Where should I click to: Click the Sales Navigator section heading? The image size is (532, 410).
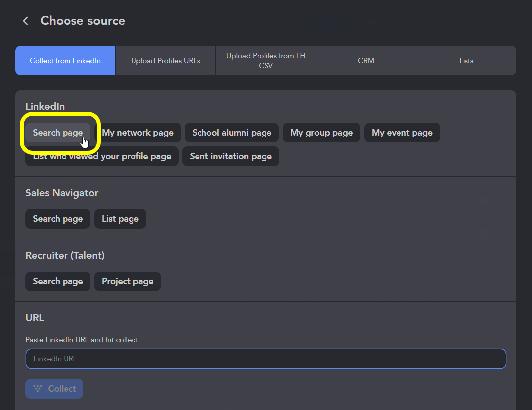(x=62, y=193)
